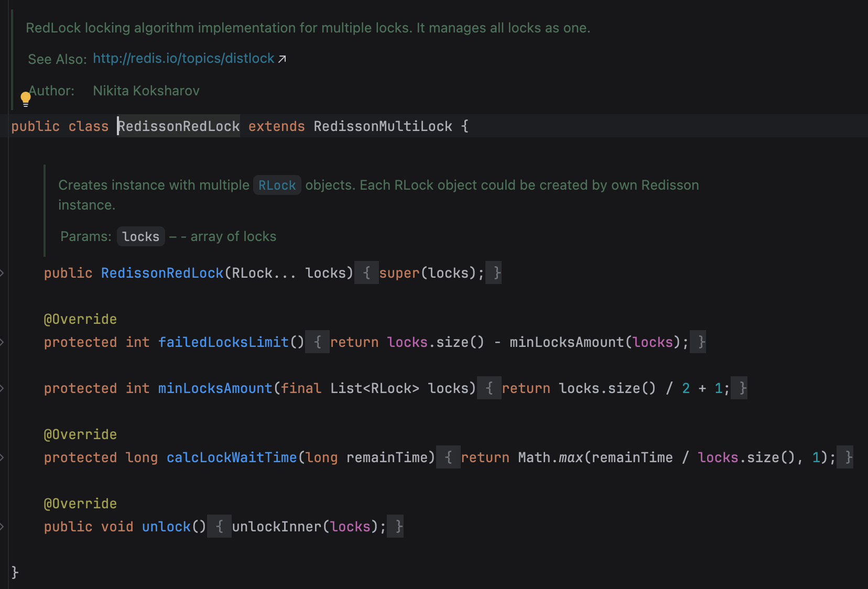868x589 pixels.
Task: Expand the unlock method gutter chevron
Action: coord(2,527)
